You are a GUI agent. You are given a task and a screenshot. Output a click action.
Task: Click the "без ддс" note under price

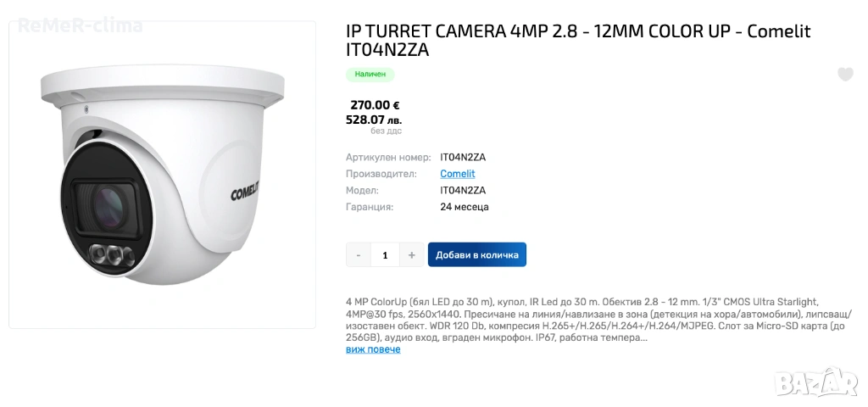click(x=386, y=131)
